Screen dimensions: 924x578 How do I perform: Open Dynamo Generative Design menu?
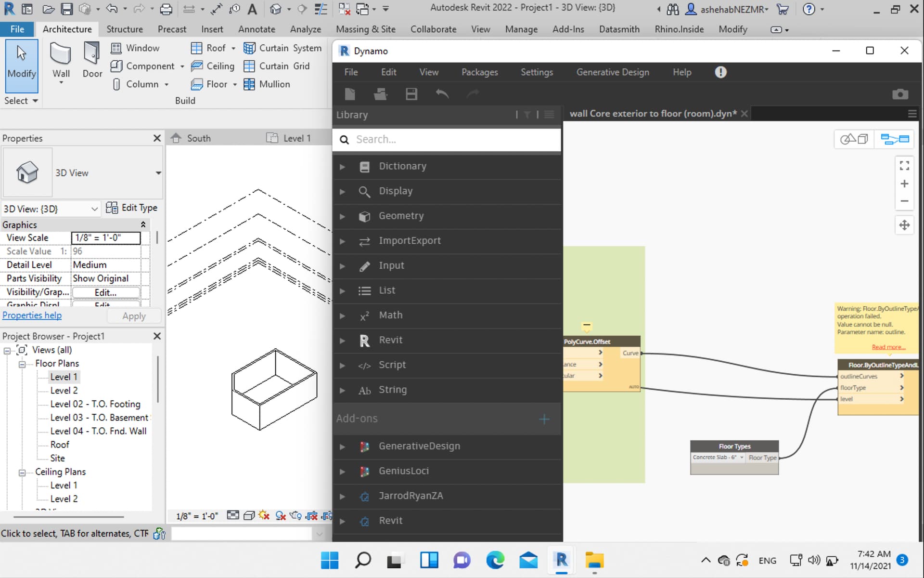tap(613, 72)
